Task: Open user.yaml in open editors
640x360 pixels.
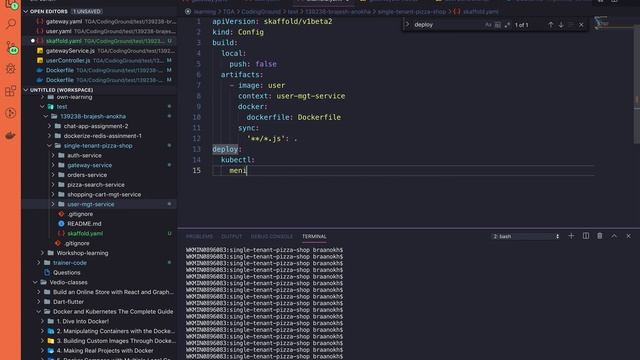Action: [100, 31]
